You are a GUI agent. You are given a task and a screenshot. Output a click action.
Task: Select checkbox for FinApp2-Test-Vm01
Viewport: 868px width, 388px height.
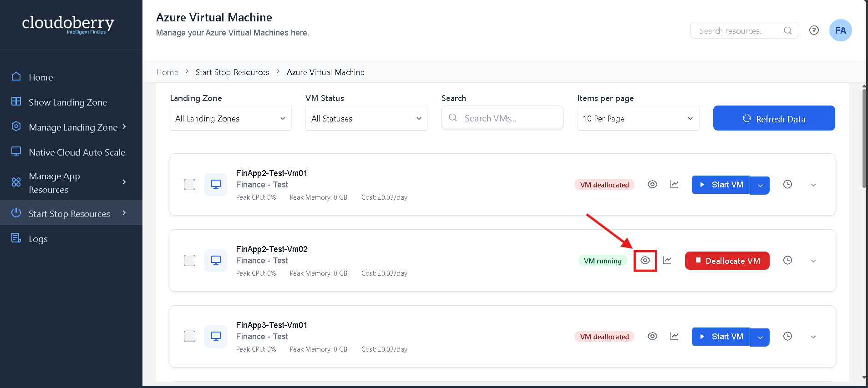(x=189, y=184)
